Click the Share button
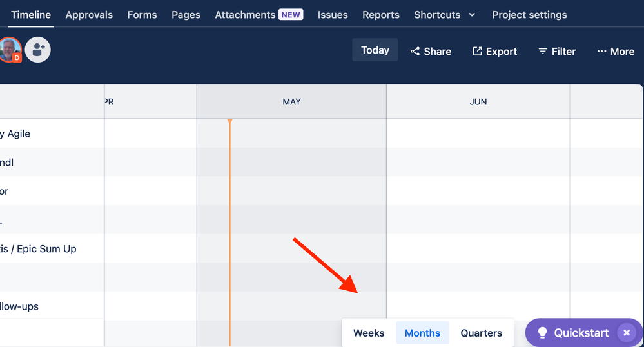The height and width of the screenshot is (347, 644). (x=431, y=52)
